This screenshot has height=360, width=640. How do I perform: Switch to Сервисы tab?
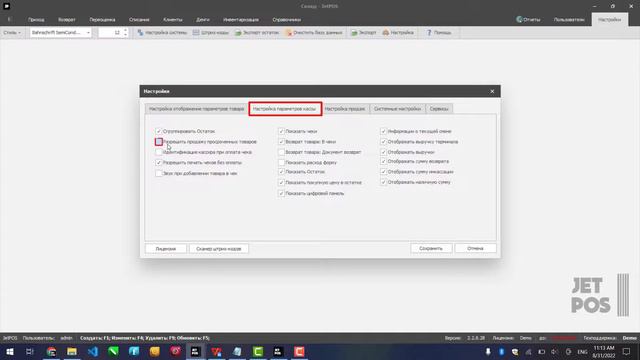coord(439,109)
